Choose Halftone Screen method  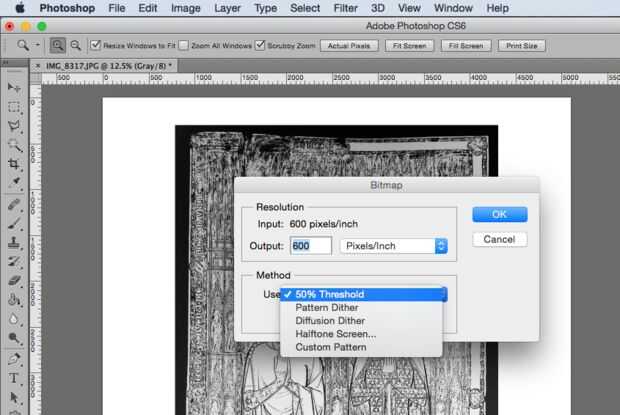click(x=361, y=334)
